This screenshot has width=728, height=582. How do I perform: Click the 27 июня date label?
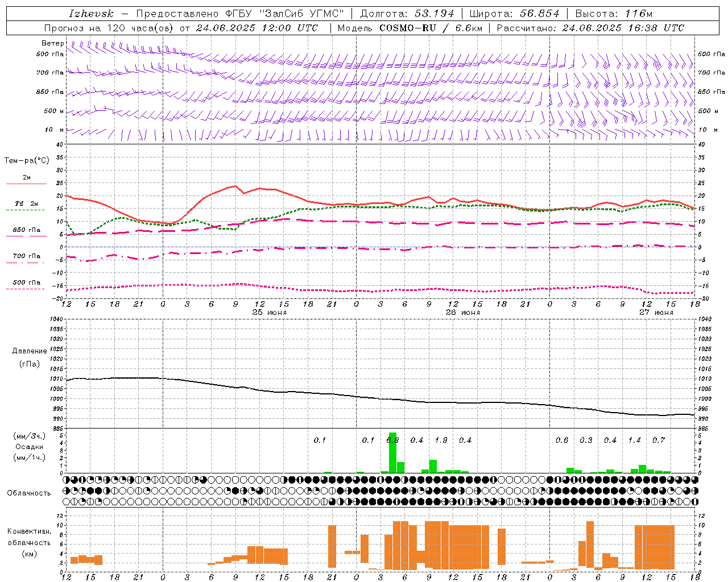(x=656, y=313)
